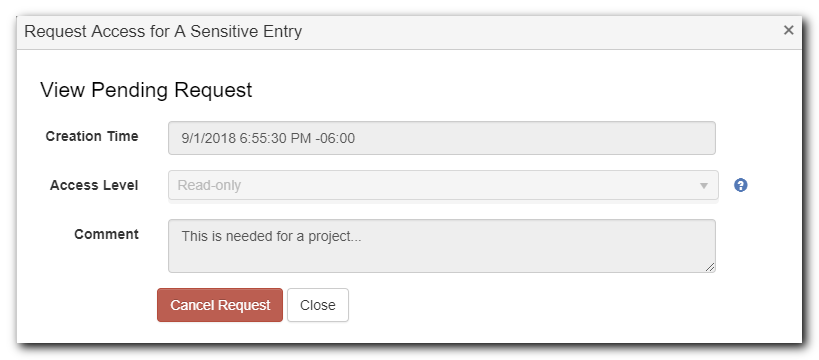This screenshot has height=360, width=819.
Task: Click the Creation Time label
Action: [92, 136]
